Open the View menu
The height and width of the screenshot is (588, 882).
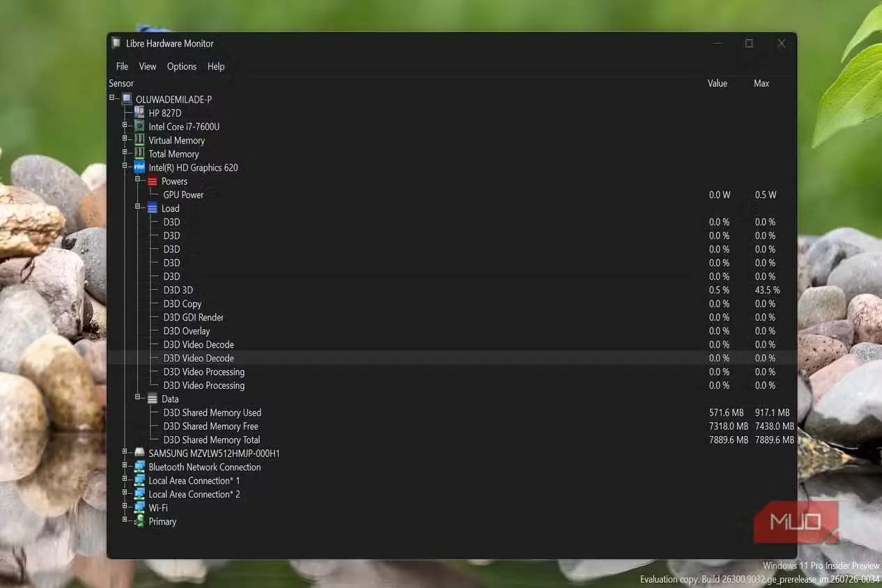coord(148,66)
